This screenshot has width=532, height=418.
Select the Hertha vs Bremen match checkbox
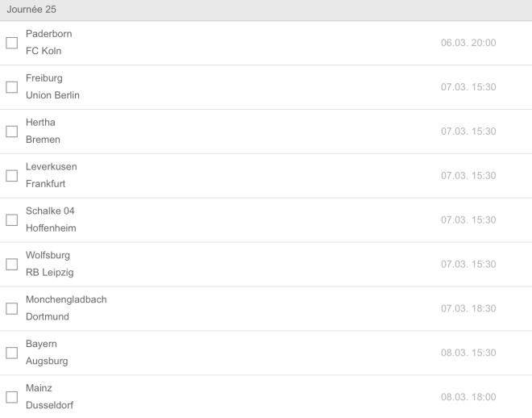(11, 132)
